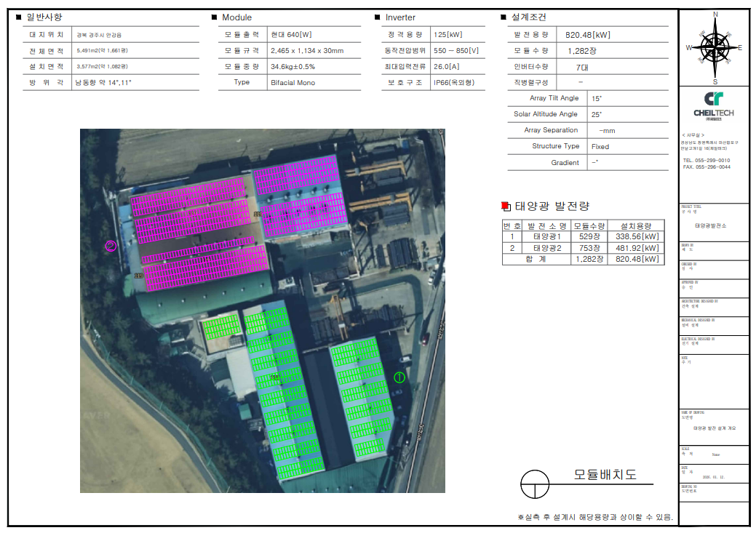Click the square bullet beside 설계조건 heading
The height and width of the screenshot is (533, 756).
point(504,17)
